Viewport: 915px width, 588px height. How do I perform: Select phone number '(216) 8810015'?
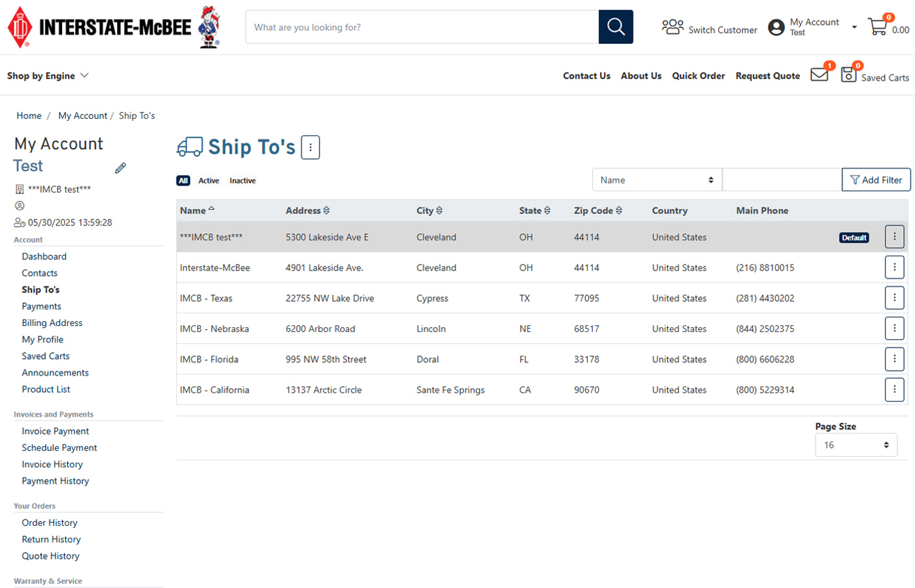pos(765,268)
